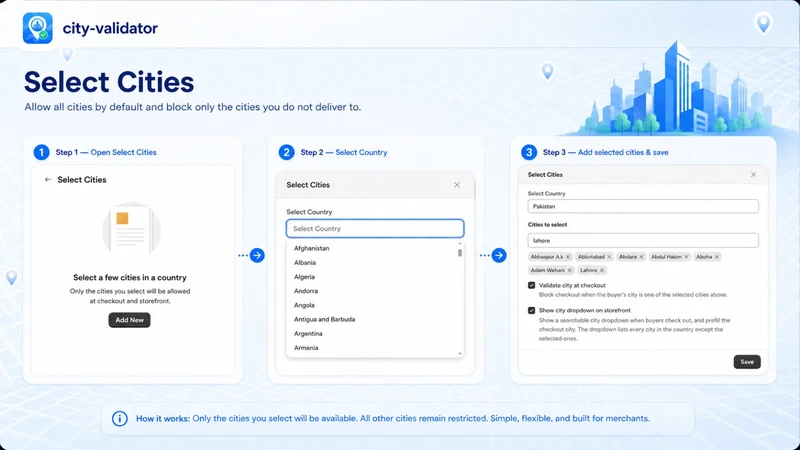Screen dimensions: 800x450
Task: Remove the Adam Wehani city tag
Action: 570,270
